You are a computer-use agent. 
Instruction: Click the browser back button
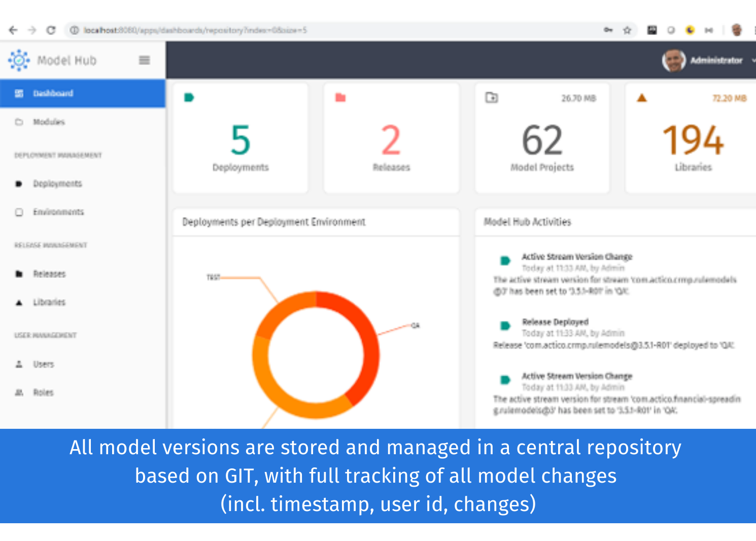click(13, 30)
